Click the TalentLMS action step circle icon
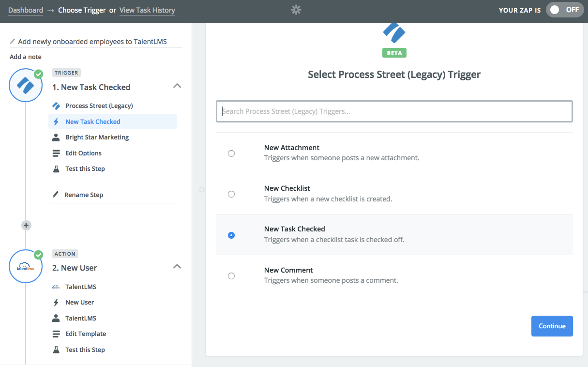Image resolution: width=588 pixels, height=367 pixels. tap(25, 266)
